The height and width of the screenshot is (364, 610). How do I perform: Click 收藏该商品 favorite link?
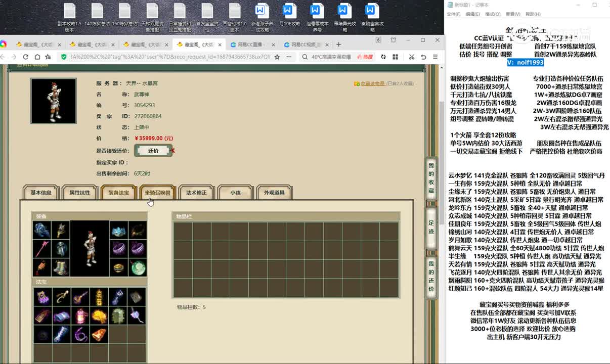[x=372, y=83]
